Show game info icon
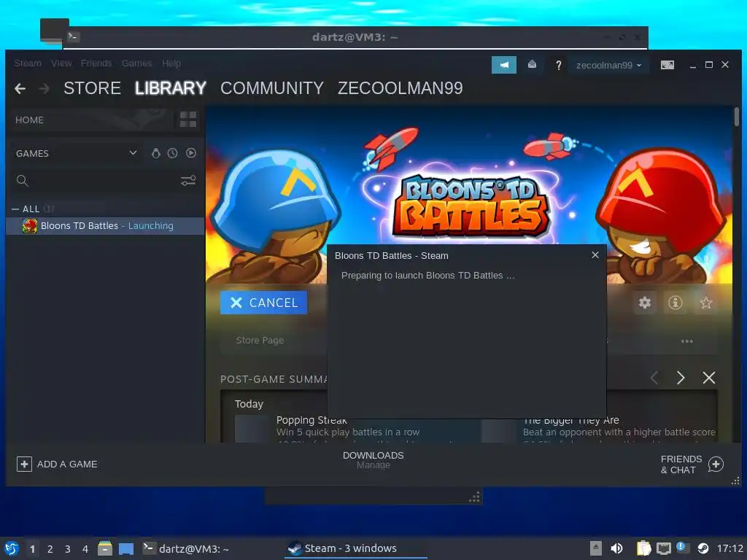 pos(675,303)
